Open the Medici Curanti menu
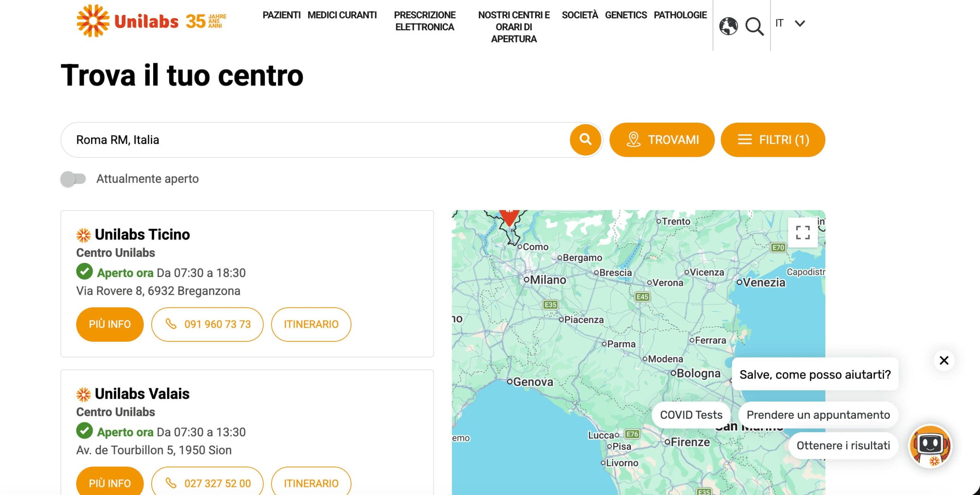This screenshot has height=495, width=980. click(342, 15)
